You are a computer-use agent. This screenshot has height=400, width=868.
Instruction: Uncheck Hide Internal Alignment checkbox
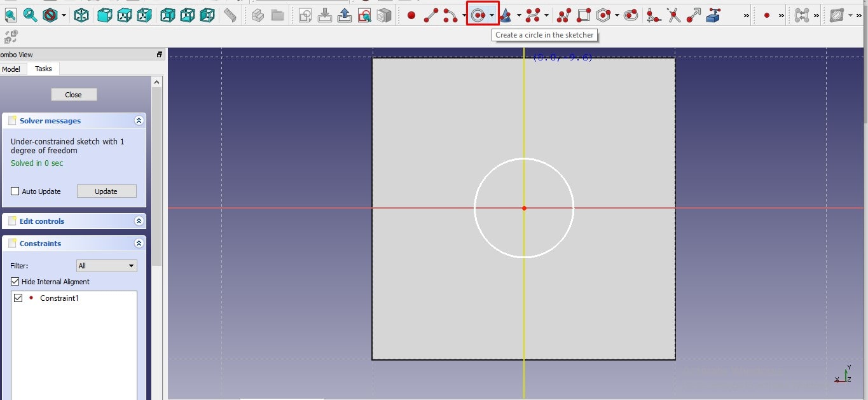pyautogui.click(x=15, y=282)
